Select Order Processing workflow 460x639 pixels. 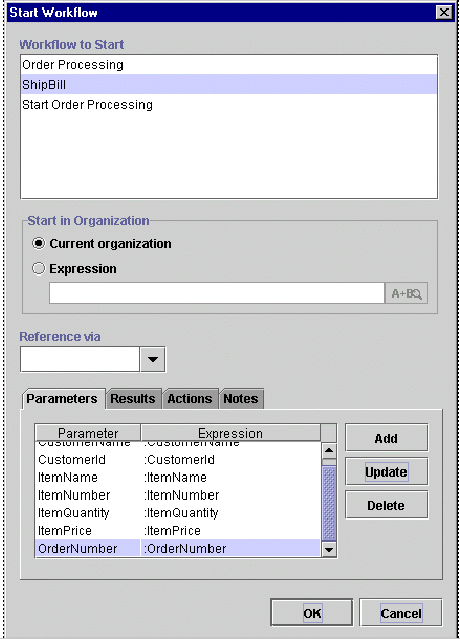(x=229, y=64)
